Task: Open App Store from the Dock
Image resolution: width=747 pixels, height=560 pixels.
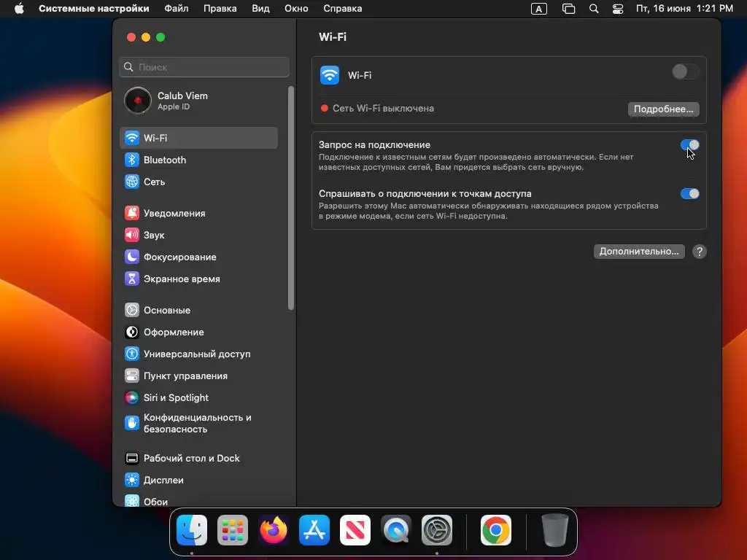Action: [314, 530]
